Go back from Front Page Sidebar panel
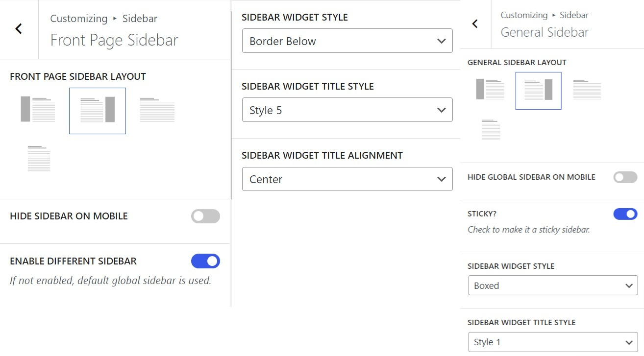This screenshot has height=356, width=644. [19, 28]
